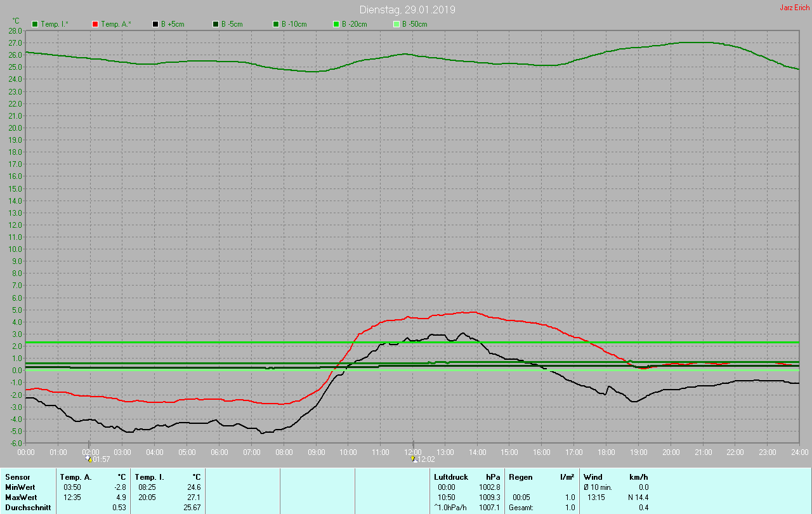Select the Regen header in statistics table
Viewport: 812px width, 514px height.
[x=520, y=477]
